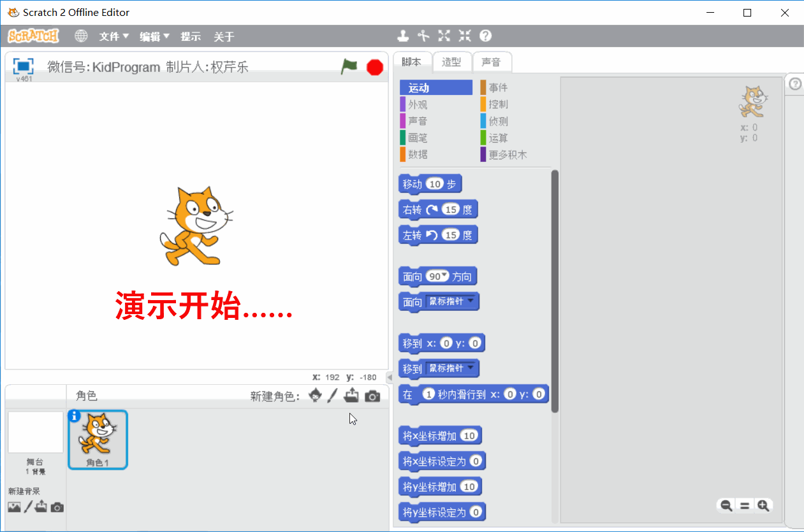The width and height of the screenshot is (804, 532).
Task: Click value field in 将x坐标增加 10 block
Action: click(469, 436)
